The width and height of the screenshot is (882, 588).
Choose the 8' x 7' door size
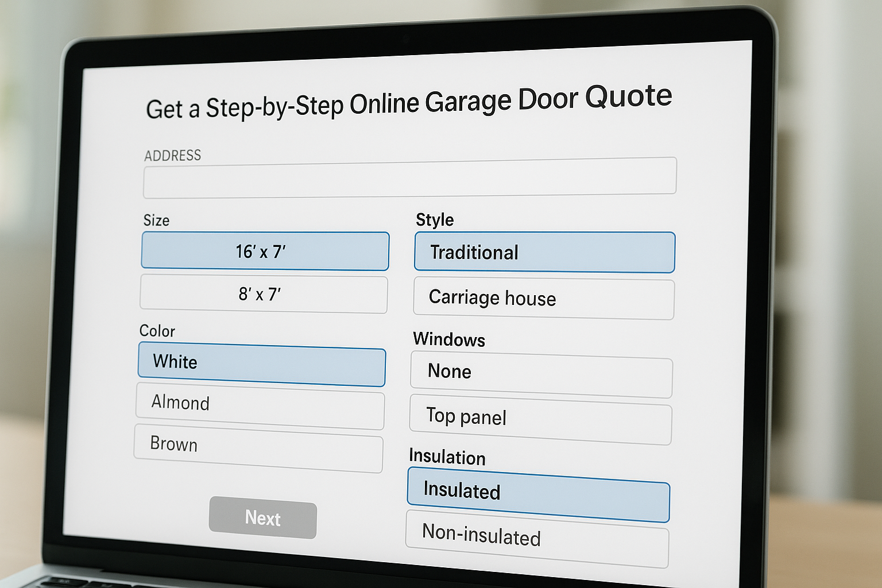[x=264, y=295]
